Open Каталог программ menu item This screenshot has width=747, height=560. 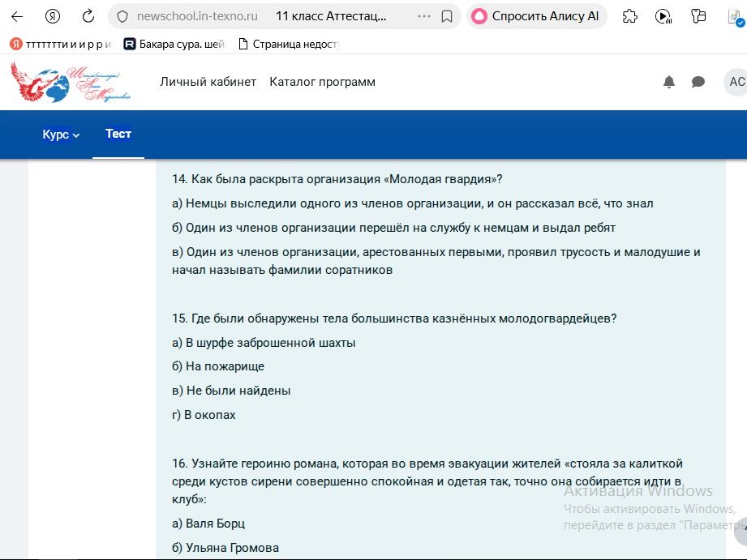tap(323, 82)
